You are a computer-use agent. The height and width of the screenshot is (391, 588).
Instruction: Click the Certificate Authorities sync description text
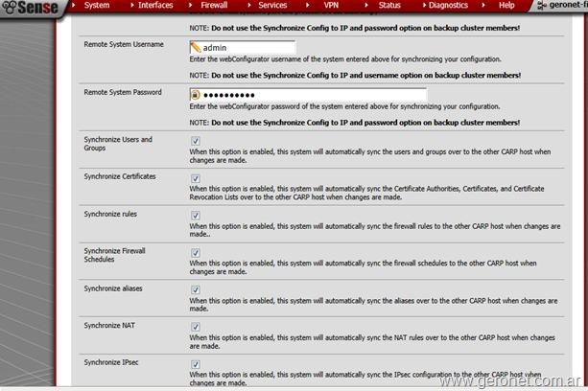click(x=366, y=193)
